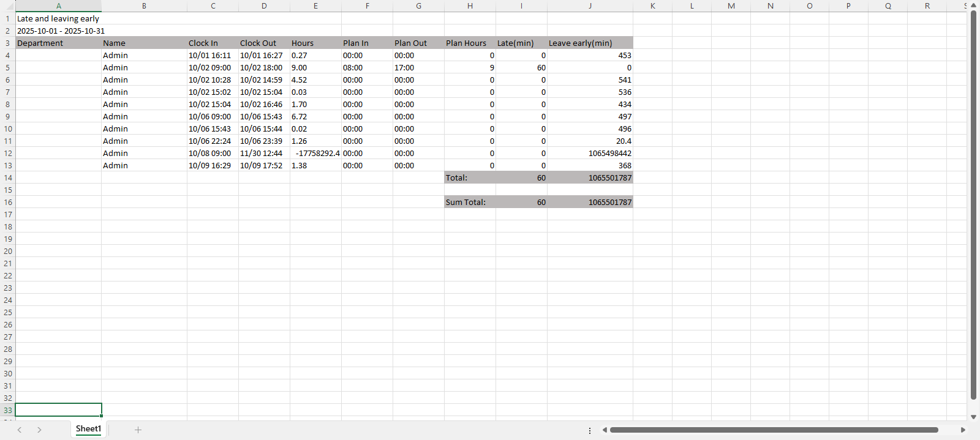The image size is (980, 440).
Task: Click the vertical scrollbar thumb
Action: (973, 205)
